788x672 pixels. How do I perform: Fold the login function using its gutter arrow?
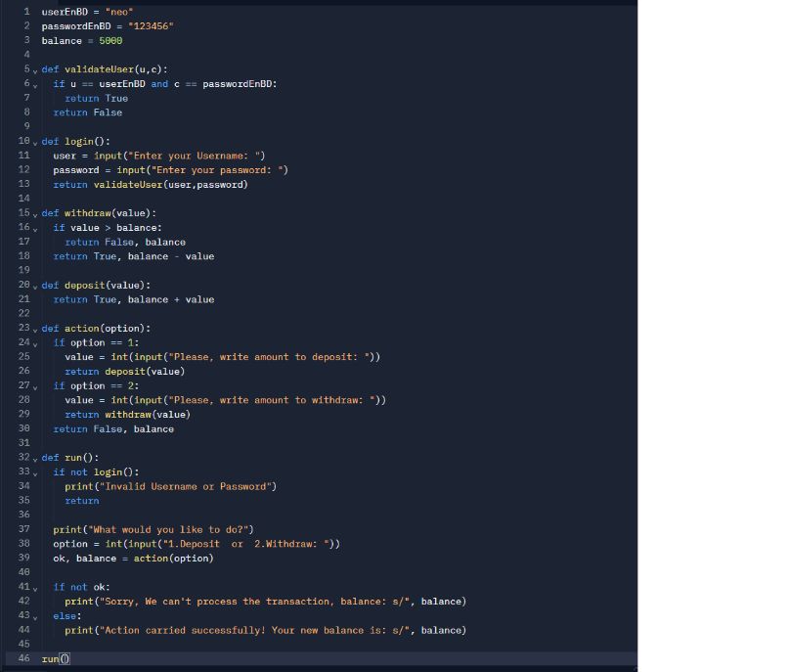(x=35, y=144)
